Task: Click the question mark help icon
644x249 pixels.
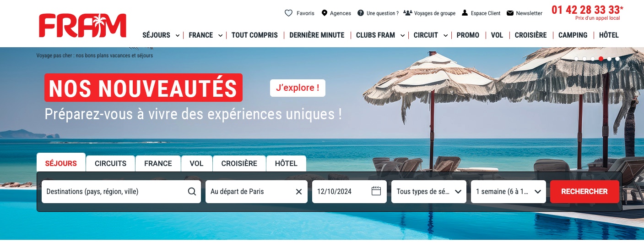Action: [x=361, y=13]
